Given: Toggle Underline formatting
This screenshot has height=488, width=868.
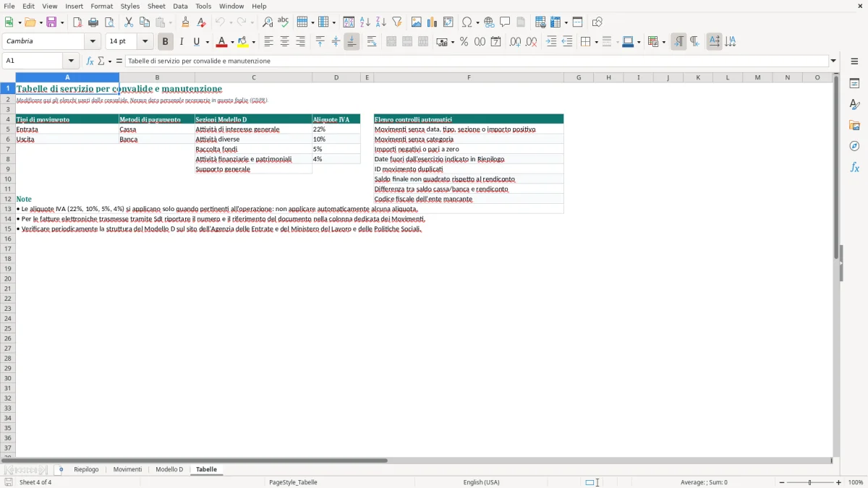Looking at the screenshot, I should [196, 42].
